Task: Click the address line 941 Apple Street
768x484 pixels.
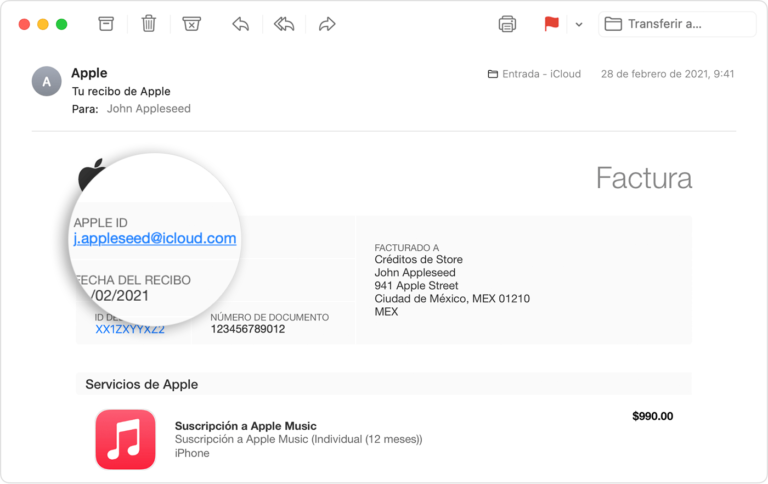Action: click(x=416, y=286)
